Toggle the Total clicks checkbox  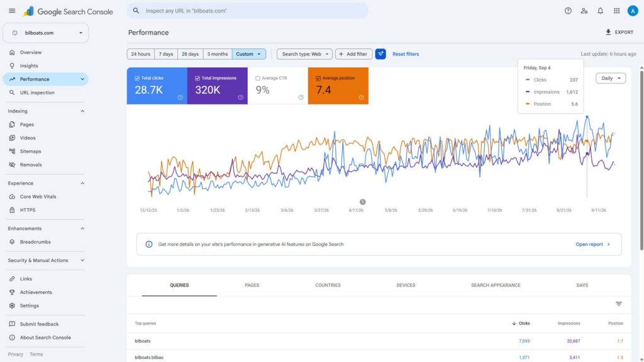[x=136, y=78]
